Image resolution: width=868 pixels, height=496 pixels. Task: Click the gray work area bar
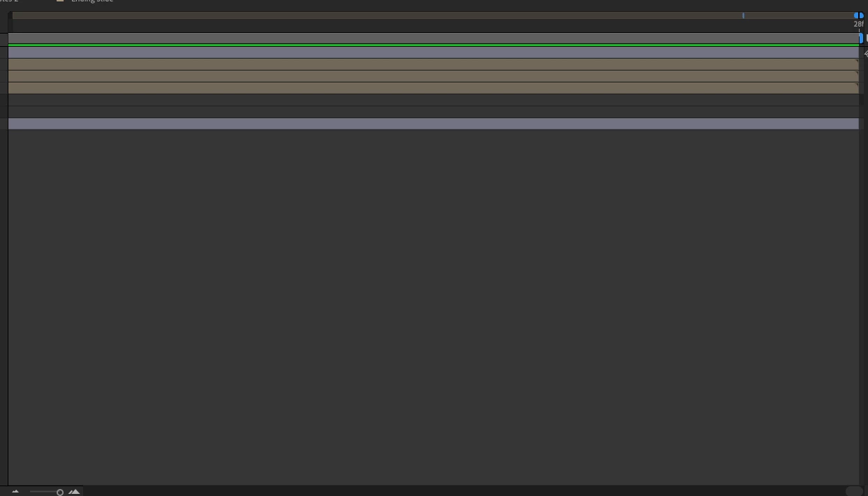point(433,38)
